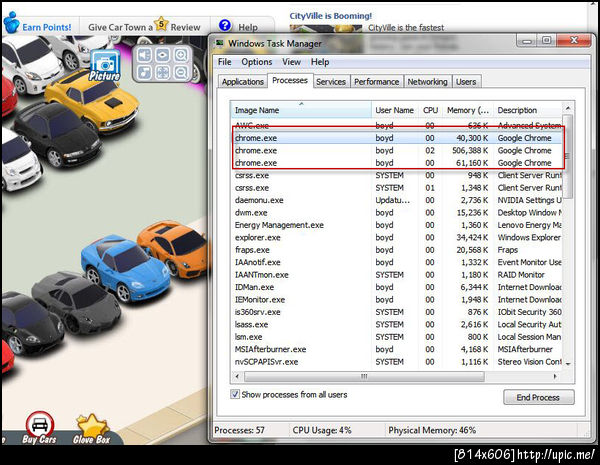Click the Task Manager title bar icon
600x465 pixels.
[x=219, y=43]
